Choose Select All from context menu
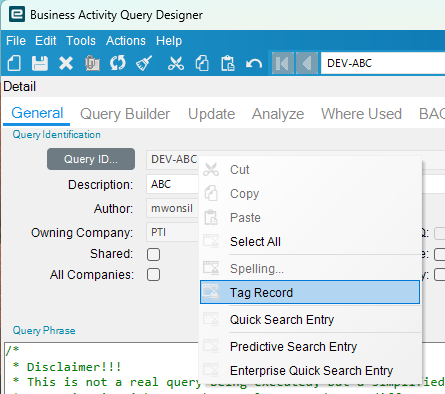The image size is (445, 394). [310, 241]
